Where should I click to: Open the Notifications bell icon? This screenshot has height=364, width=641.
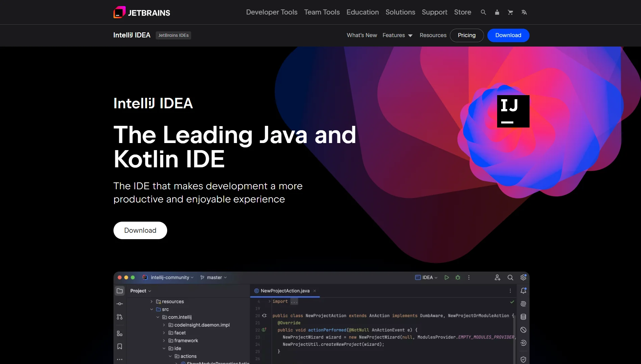pos(523,290)
